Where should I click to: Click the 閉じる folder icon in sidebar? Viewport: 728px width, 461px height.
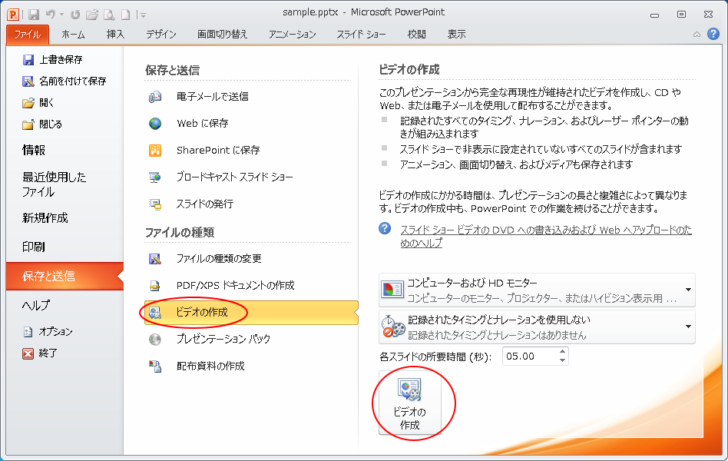tap(28, 124)
